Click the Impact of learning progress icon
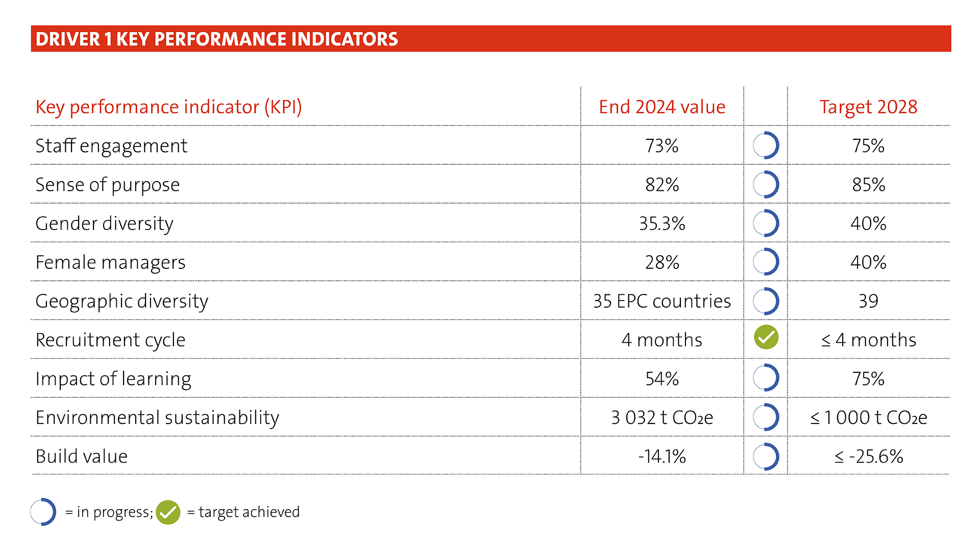Viewport: 980px width, 551px height. (766, 378)
